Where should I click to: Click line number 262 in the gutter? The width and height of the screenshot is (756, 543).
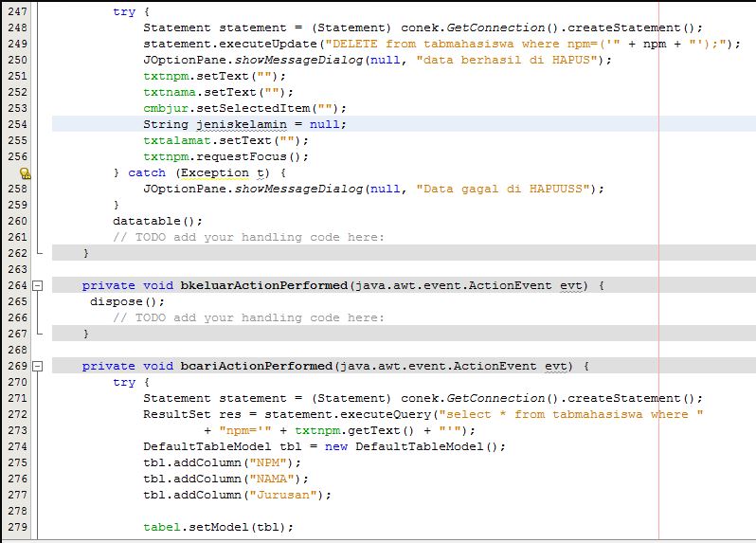(17, 253)
